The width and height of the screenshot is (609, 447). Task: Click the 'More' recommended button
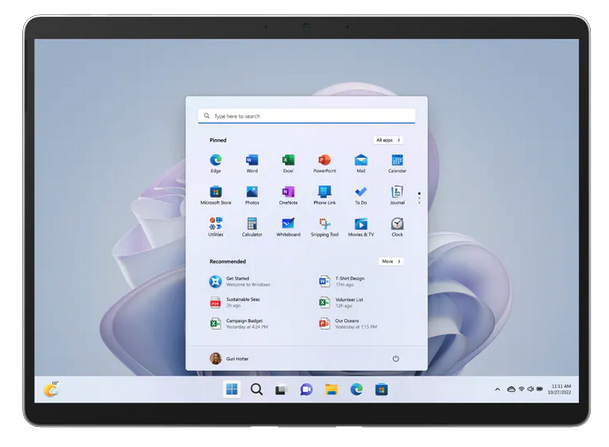click(391, 261)
